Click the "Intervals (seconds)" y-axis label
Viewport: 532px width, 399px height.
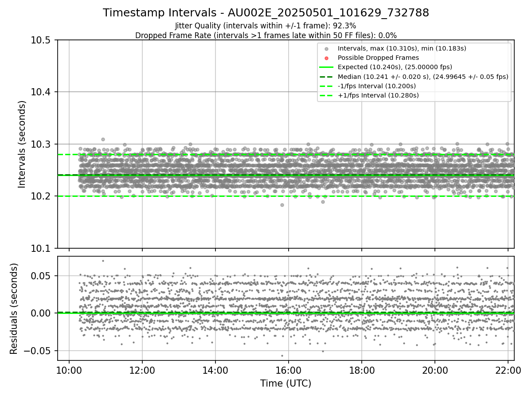pos(22,144)
